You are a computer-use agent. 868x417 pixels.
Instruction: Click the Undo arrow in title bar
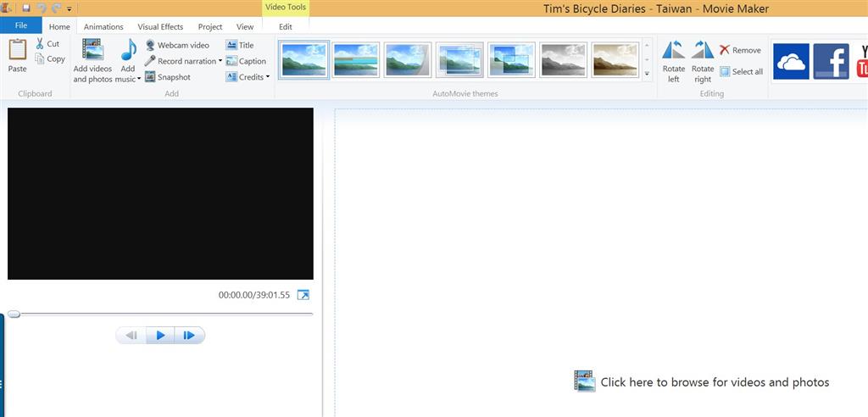click(x=42, y=8)
